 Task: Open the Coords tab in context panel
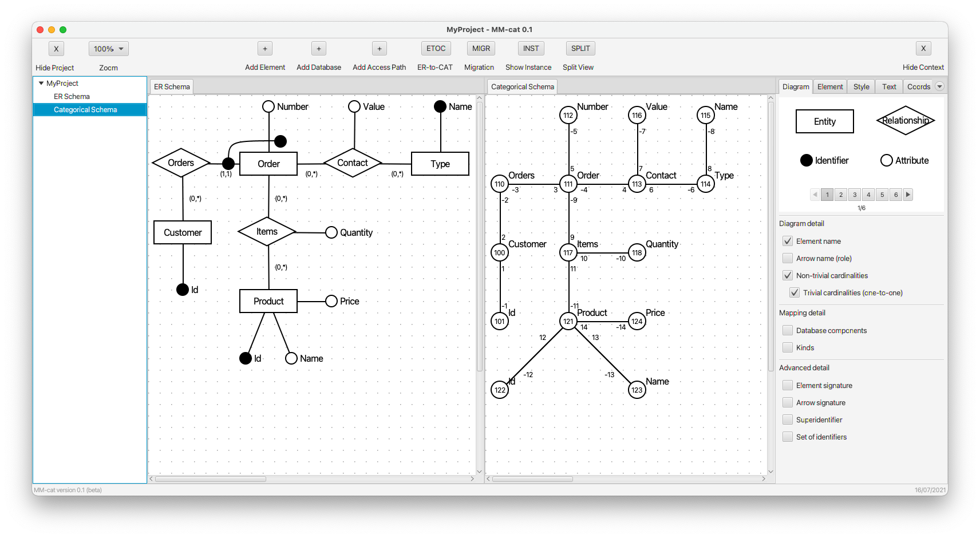[x=919, y=87]
